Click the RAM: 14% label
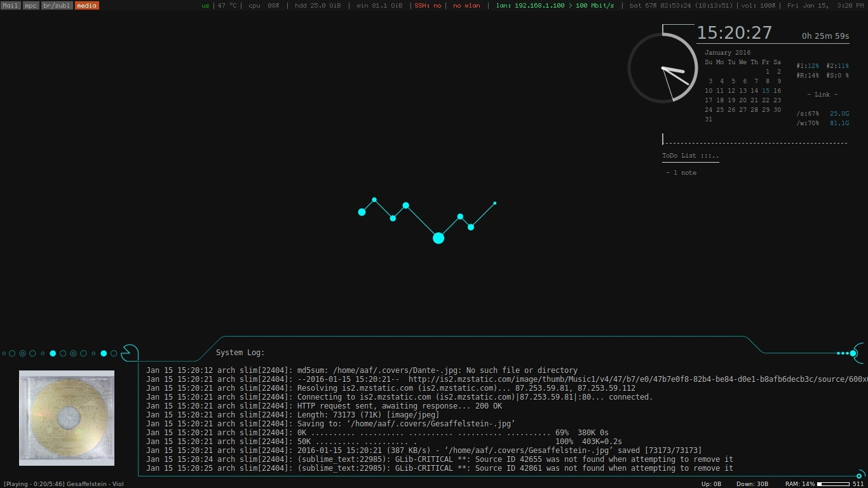 click(800, 484)
